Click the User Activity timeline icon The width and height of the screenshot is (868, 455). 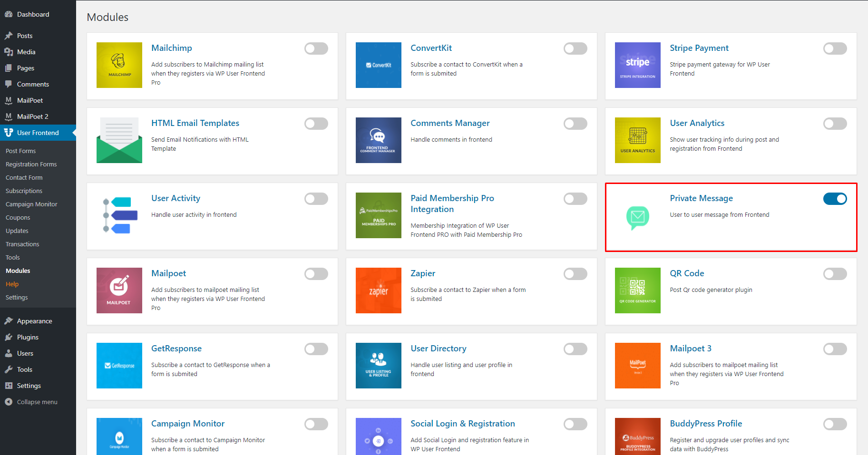[120, 215]
